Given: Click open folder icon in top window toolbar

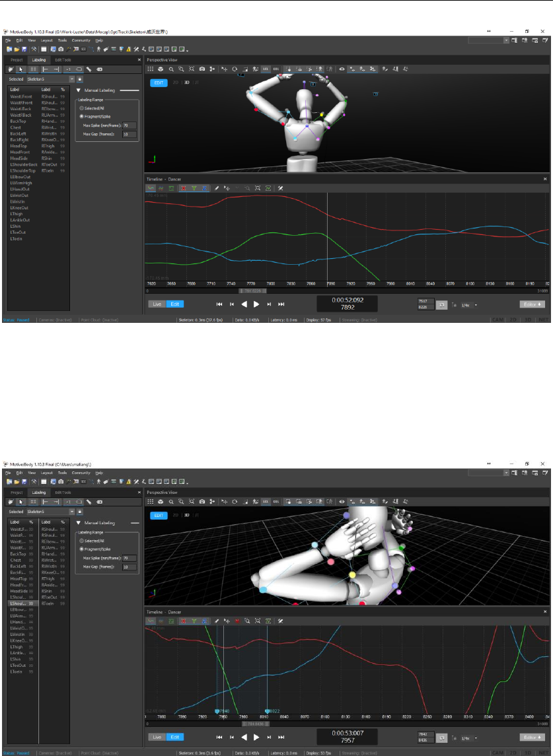Looking at the screenshot, I should coord(17,49).
